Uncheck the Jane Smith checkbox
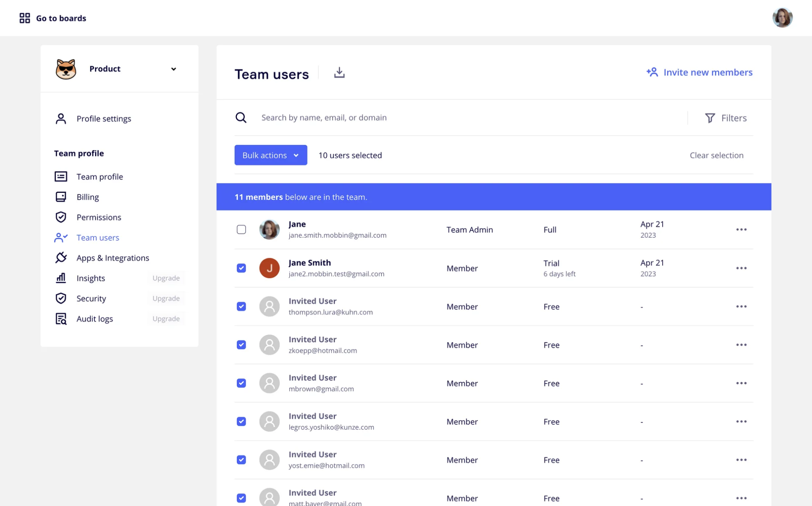The width and height of the screenshot is (812, 506). pos(241,268)
